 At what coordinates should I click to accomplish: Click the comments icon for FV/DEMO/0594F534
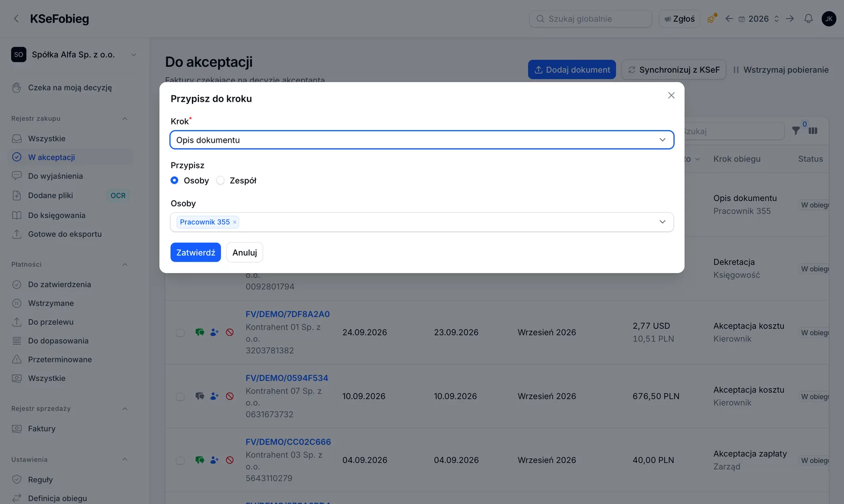point(199,396)
